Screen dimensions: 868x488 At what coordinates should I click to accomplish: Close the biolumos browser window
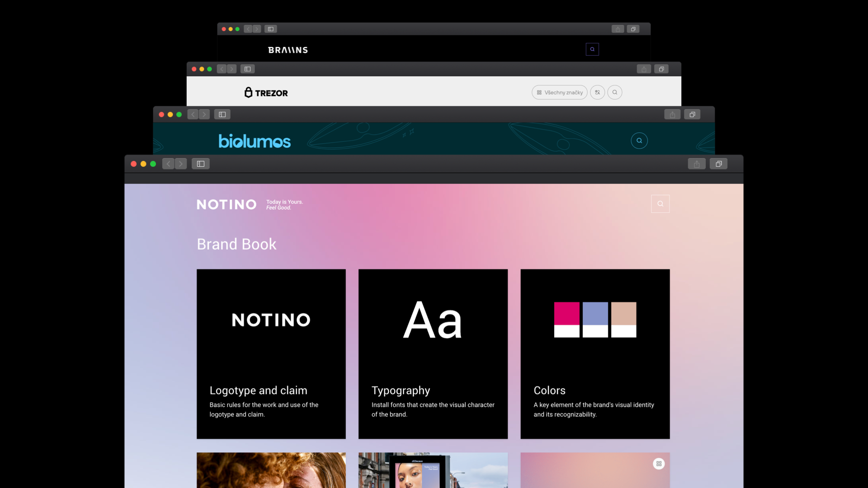[x=161, y=115]
